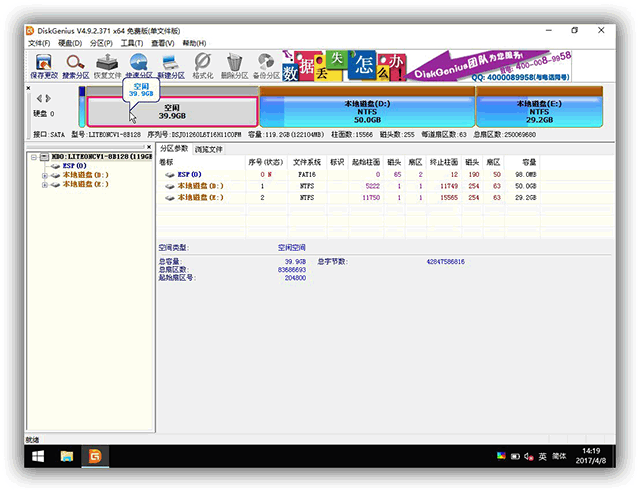Click FAT16 cell in ESP row

pyautogui.click(x=307, y=175)
